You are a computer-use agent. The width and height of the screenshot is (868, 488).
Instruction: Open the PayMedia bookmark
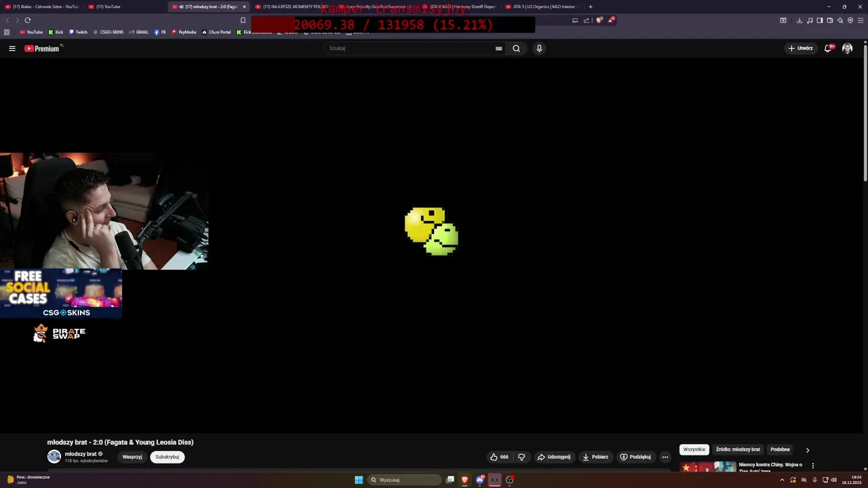[x=184, y=32]
